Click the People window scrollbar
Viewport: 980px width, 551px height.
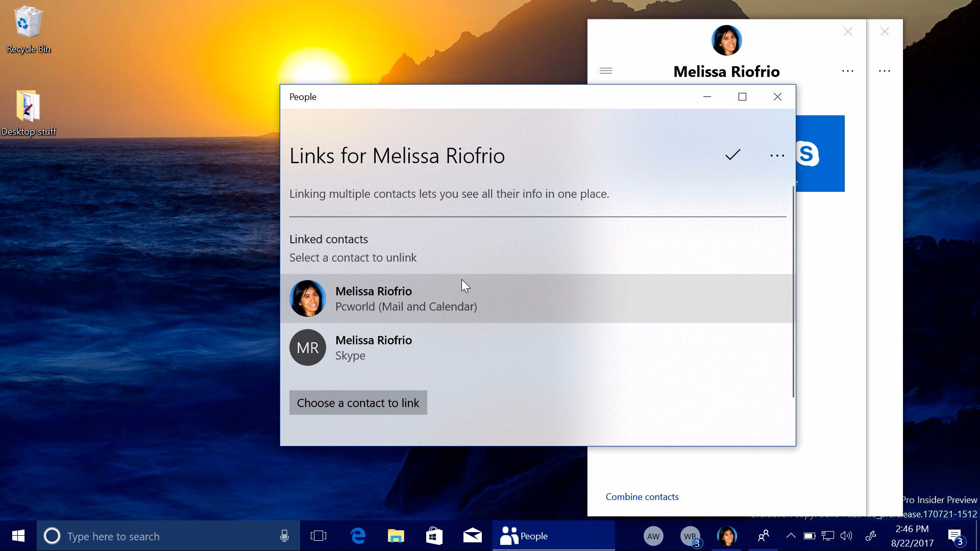click(x=793, y=292)
